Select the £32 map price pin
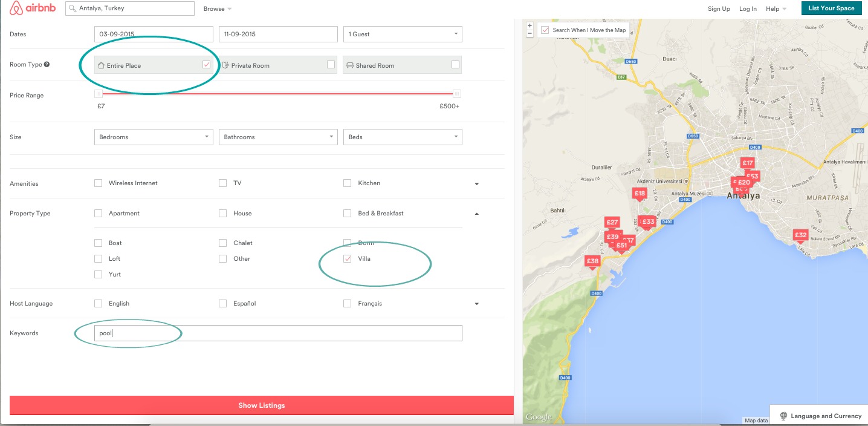Image resolution: width=868 pixels, height=426 pixels. click(800, 235)
